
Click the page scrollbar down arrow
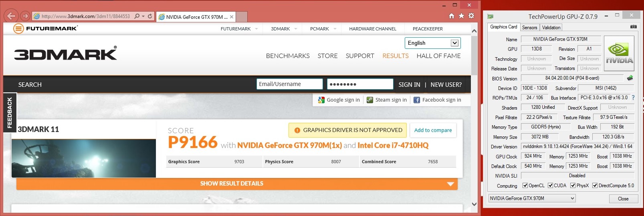(x=474, y=204)
